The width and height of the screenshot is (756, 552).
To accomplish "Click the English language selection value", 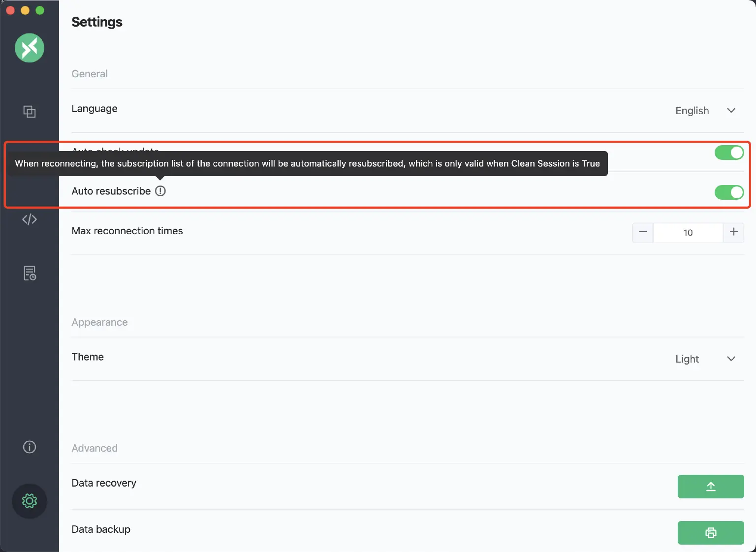I will click(692, 111).
